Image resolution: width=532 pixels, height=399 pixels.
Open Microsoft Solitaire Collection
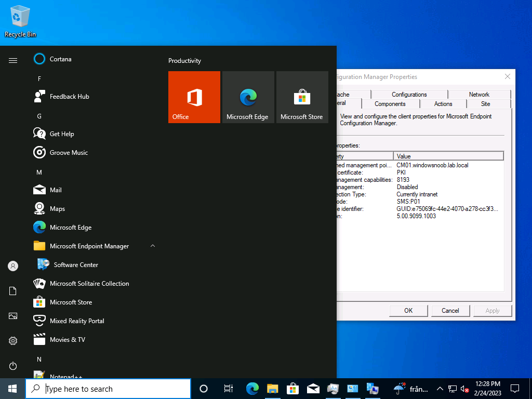coord(95,283)
